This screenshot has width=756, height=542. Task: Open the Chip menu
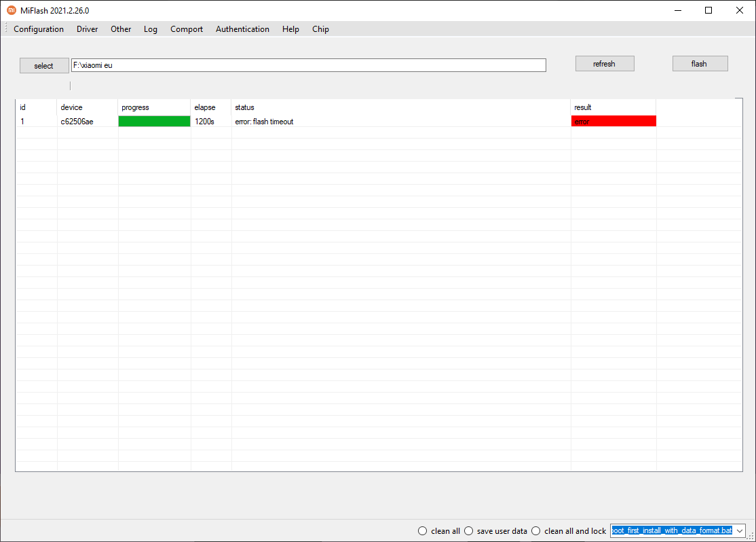[x=320, y=29]
